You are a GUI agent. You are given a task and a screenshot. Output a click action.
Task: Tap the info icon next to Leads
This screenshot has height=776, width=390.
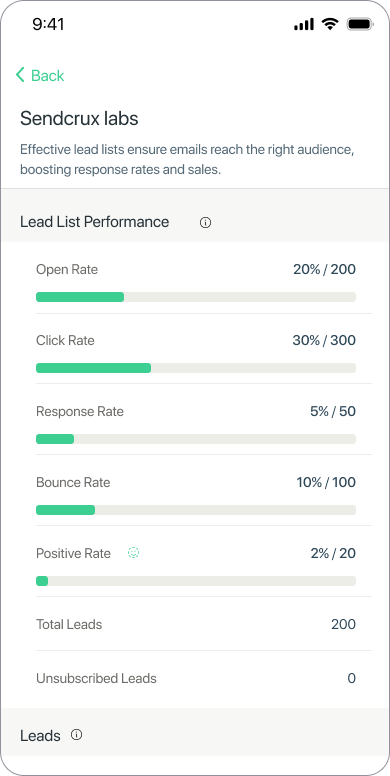[x=76, y=735]
